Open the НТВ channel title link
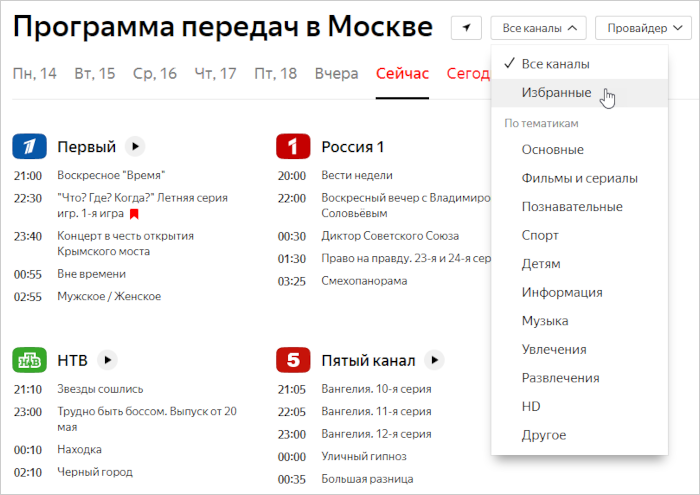This screenshot has width=700, height=495. (x=72, y=360)
